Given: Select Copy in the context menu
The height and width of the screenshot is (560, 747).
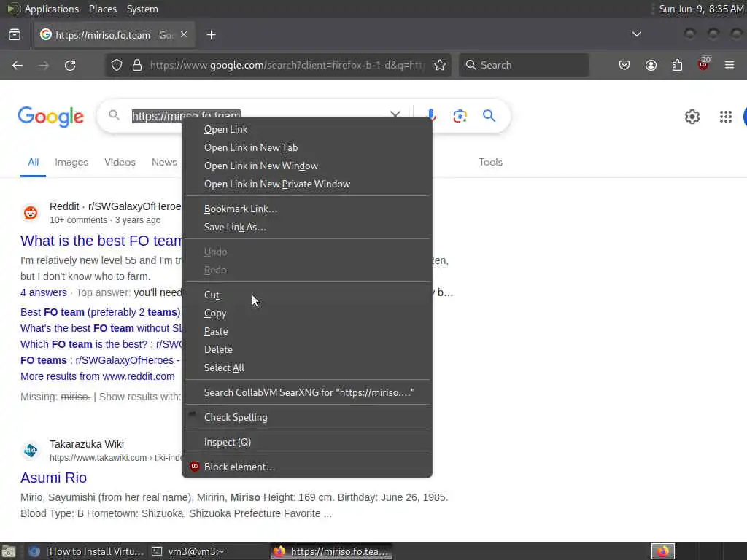Looking at the screenshot, I should pyautogui.click(x=307, y=314).
